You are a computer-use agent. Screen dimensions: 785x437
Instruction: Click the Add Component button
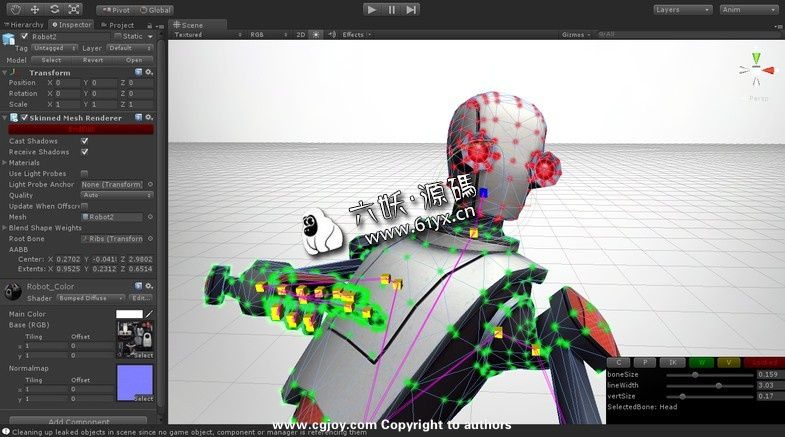click(x=78, y=422)
